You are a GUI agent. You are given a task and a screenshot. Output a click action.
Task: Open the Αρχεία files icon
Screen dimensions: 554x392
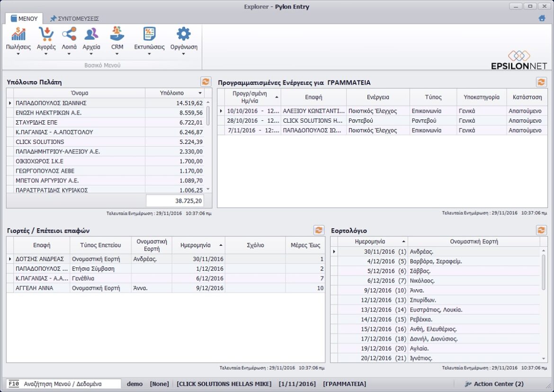(x=91, y=34)
